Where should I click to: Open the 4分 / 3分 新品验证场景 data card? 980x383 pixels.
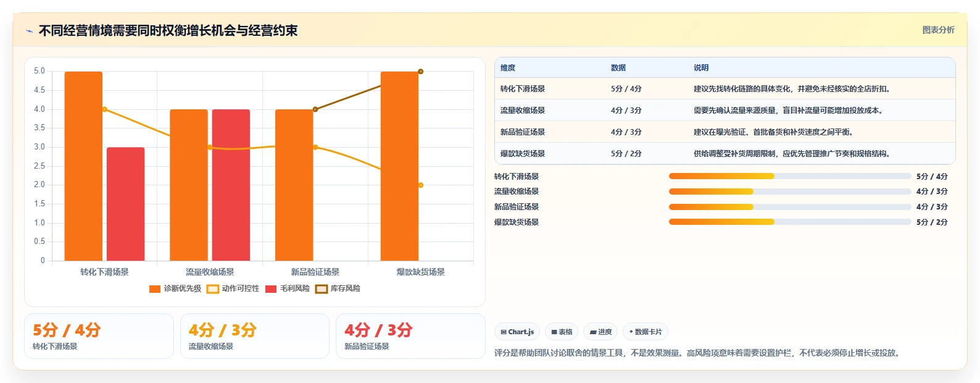click(410, 336)
